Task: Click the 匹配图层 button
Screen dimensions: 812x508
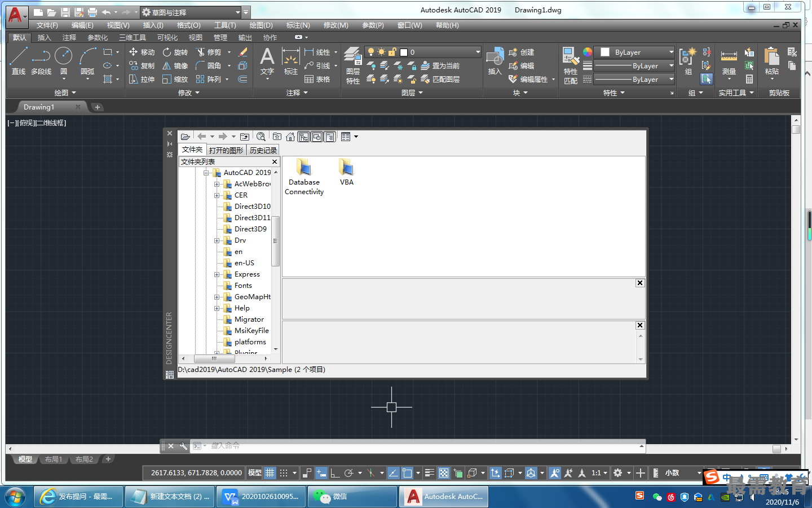Action: click(440, 79)
